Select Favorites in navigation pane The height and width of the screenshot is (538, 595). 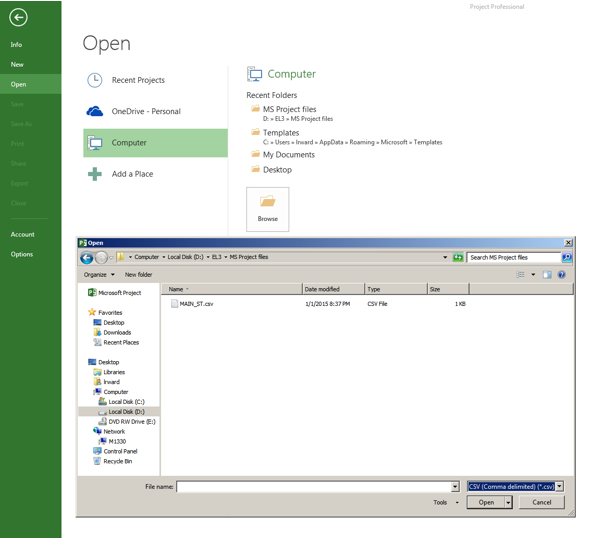coord(105,313)
